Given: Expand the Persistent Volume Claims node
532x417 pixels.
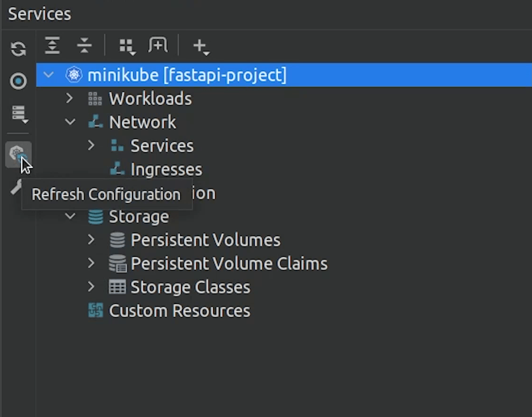Looking at the screenshot, I should click(x=91, y=263).
